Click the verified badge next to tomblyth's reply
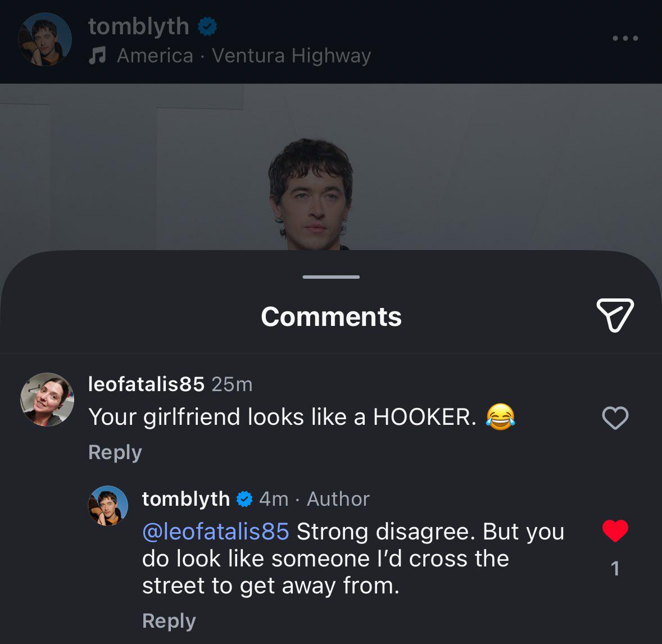 pyautogui.click(x=244, y=498)
